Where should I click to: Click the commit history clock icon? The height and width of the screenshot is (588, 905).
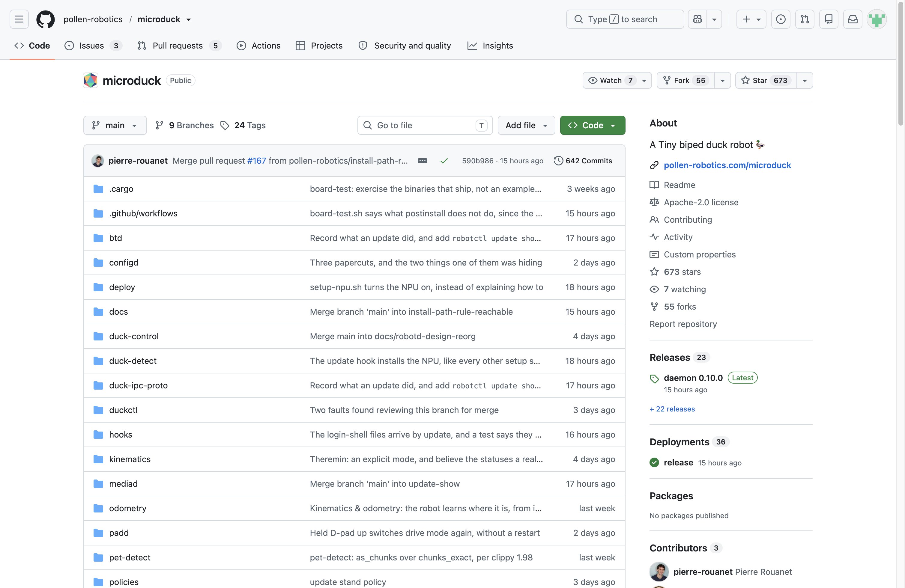(x=558, y=161)
